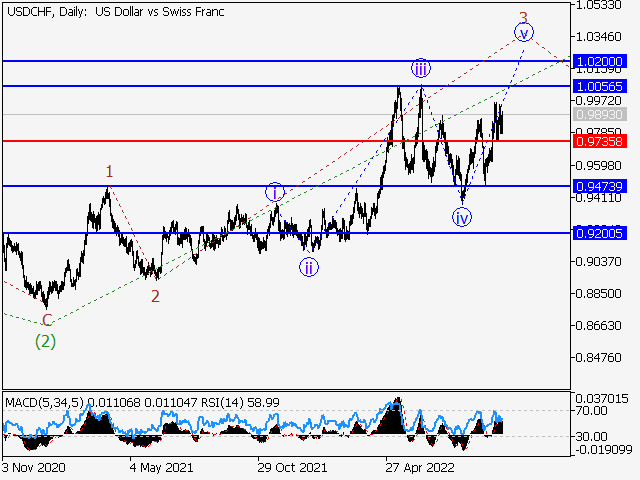Click the 4 May 2021 date label
The image size is (640, 480).
coord(161,468)
